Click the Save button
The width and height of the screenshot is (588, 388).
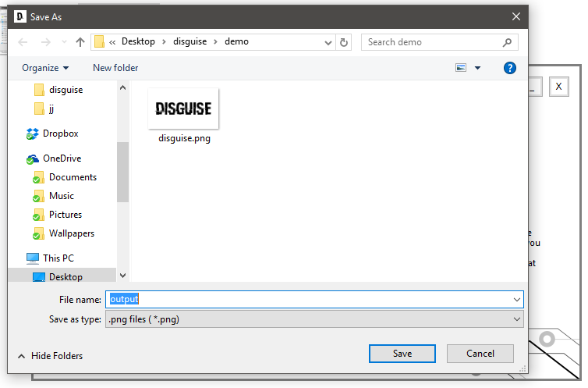tap(402, 354)
